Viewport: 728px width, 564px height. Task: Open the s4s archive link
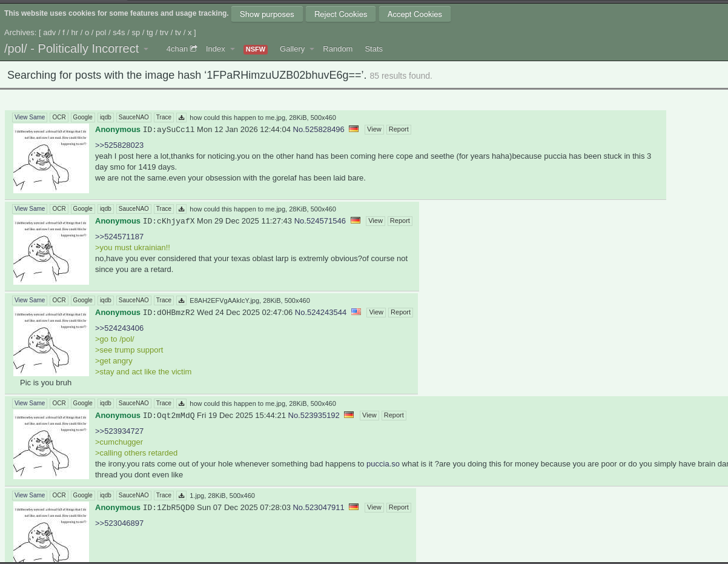click(x=119, y=33)
